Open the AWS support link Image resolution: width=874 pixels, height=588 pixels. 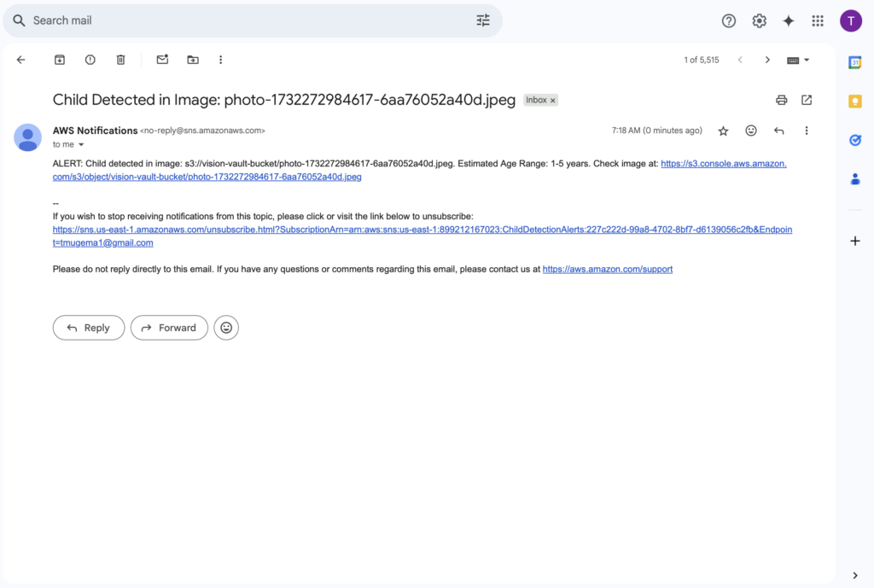tap(607, 269)
